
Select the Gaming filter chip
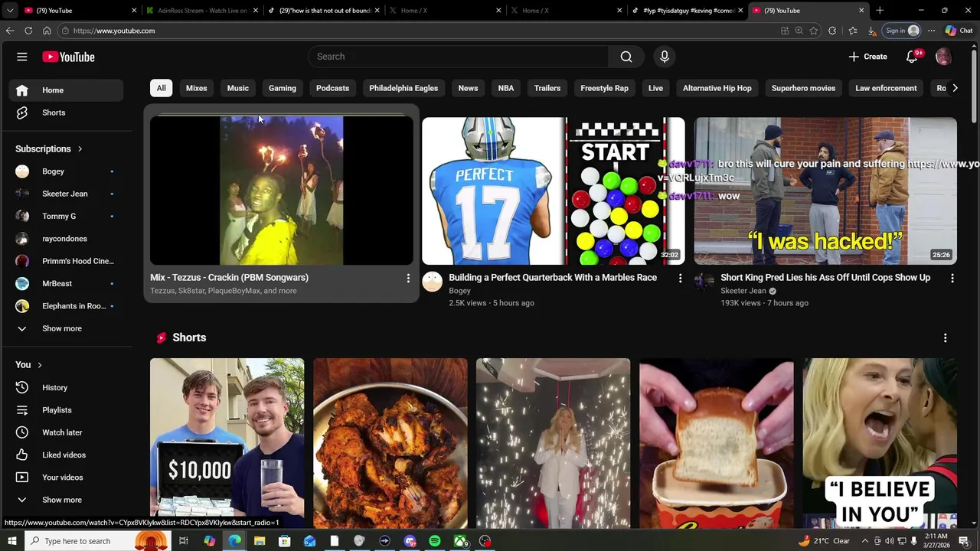click(x=283, y=88)
